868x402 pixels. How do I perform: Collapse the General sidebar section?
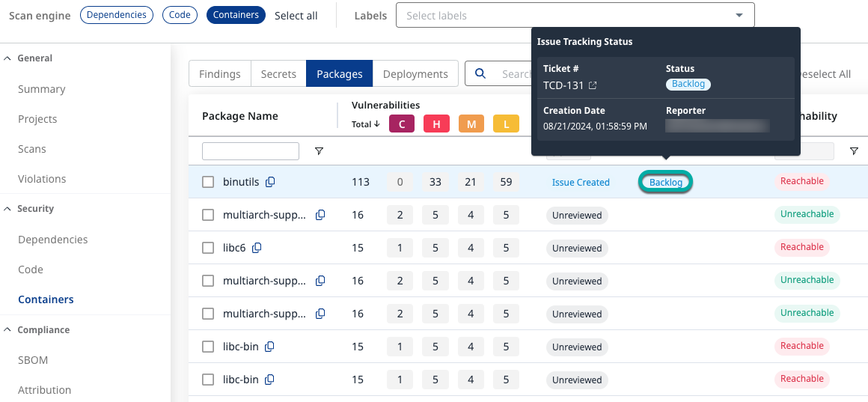7,58
